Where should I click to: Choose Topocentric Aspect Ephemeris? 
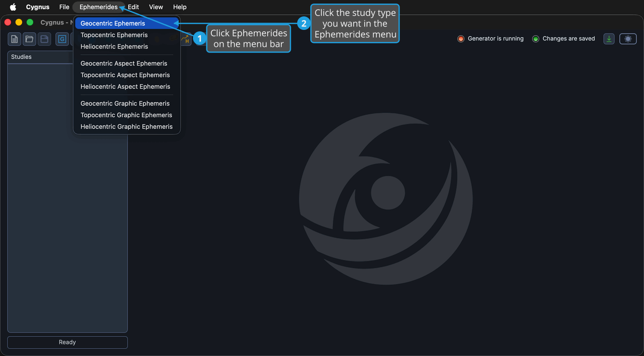point(126,75)
